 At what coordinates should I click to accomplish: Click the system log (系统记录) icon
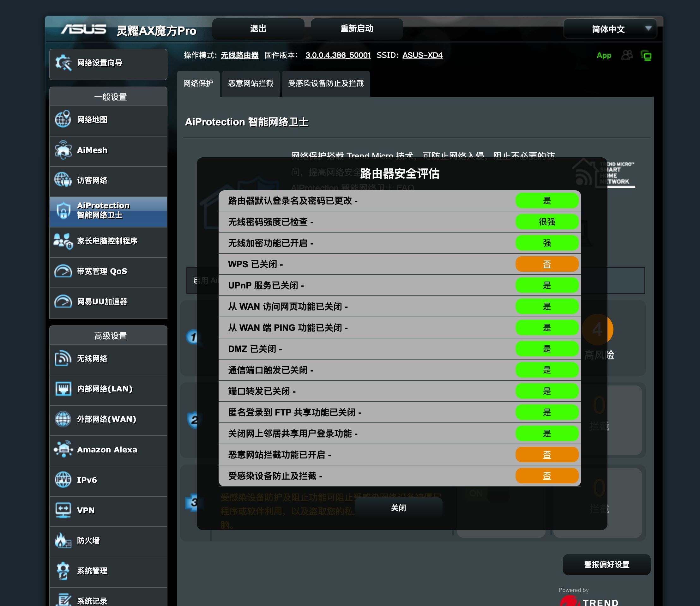pyautogui.click(x=63, y=600)
